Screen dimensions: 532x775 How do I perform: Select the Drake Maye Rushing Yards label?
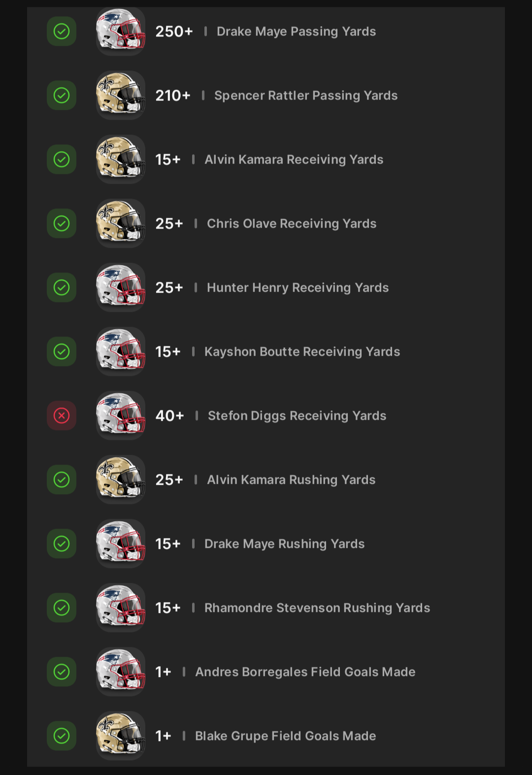(x=284, y=544)
